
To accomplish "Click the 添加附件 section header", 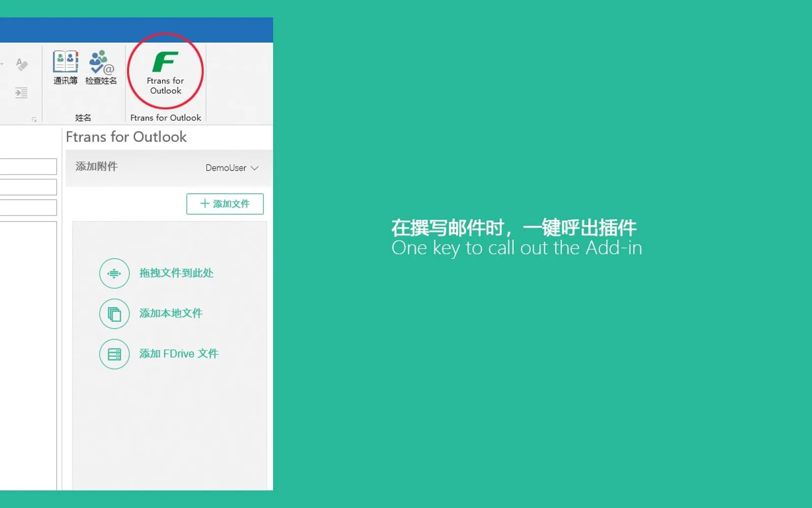I will (96, 167).
